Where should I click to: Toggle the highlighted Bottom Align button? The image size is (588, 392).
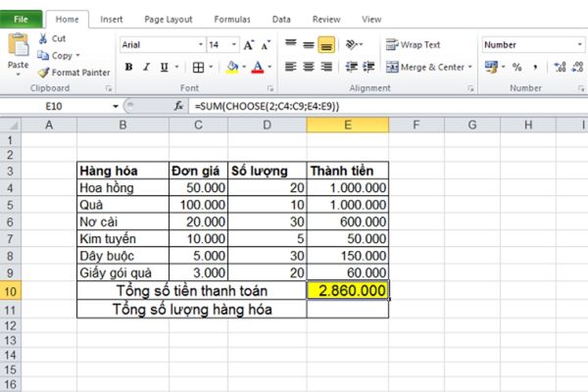[x=326, y=45]
